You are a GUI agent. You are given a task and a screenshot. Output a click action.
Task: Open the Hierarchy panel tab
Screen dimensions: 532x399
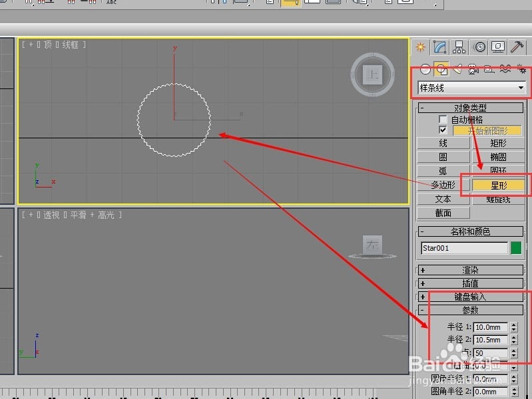point(459,47)
